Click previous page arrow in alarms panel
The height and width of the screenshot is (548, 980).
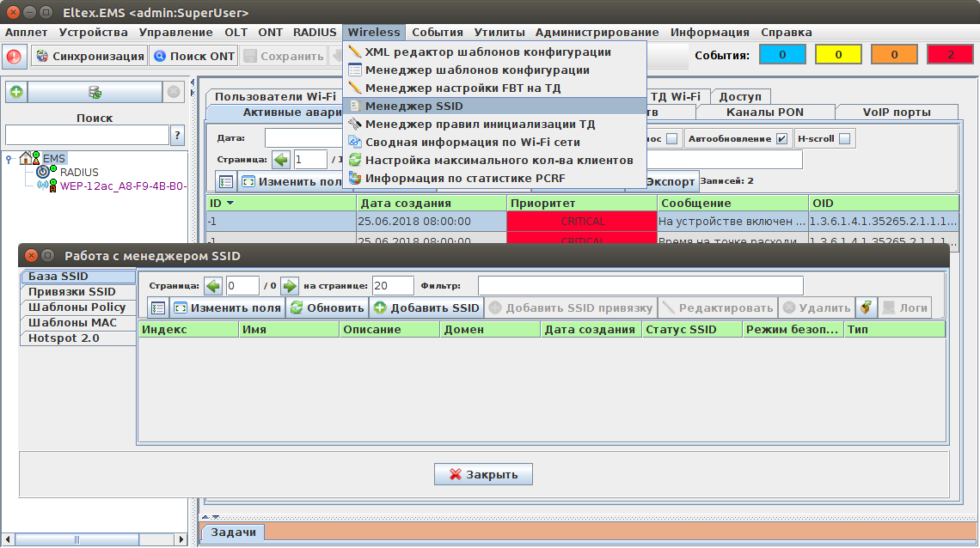coord(281,160)
